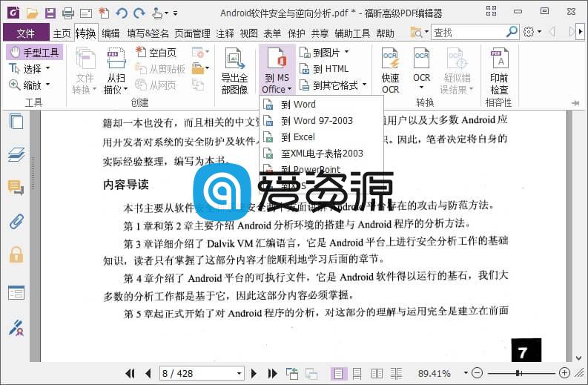Open the digital signatures panel
The height and width of the screenshot is (385, 588).
tap(16, 327)
